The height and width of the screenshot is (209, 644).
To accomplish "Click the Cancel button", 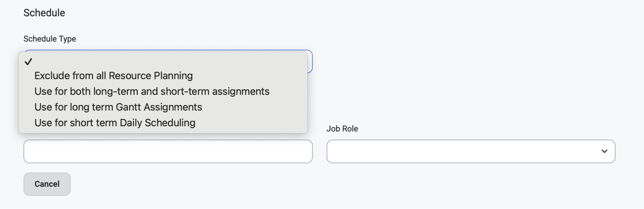I will pos(47,184).
